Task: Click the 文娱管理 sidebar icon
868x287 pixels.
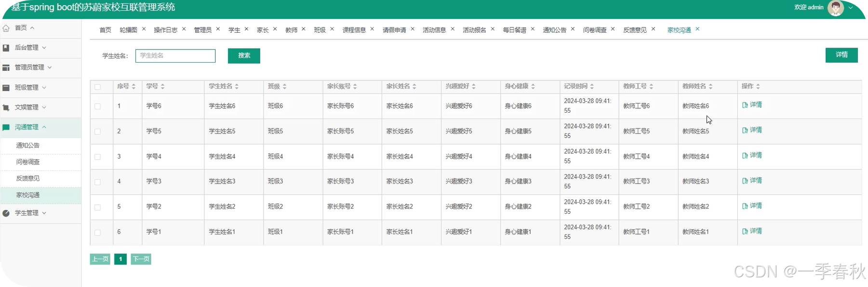Action: (6, 107)
